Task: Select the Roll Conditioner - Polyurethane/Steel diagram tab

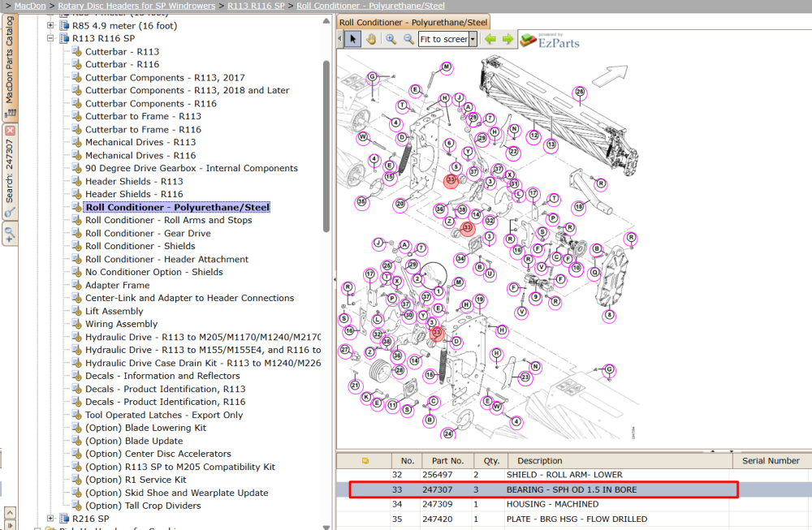Action: (412, 22)
